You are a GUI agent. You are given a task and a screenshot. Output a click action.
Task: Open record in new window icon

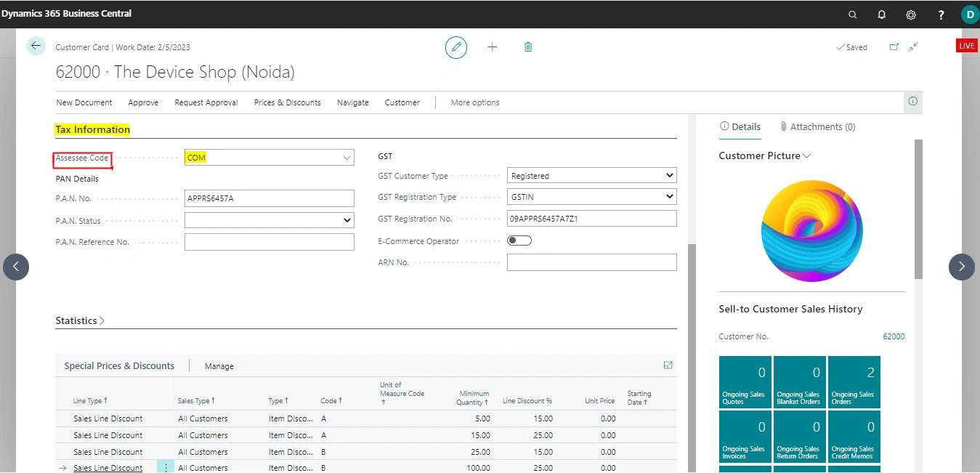[x=894, y=47]
